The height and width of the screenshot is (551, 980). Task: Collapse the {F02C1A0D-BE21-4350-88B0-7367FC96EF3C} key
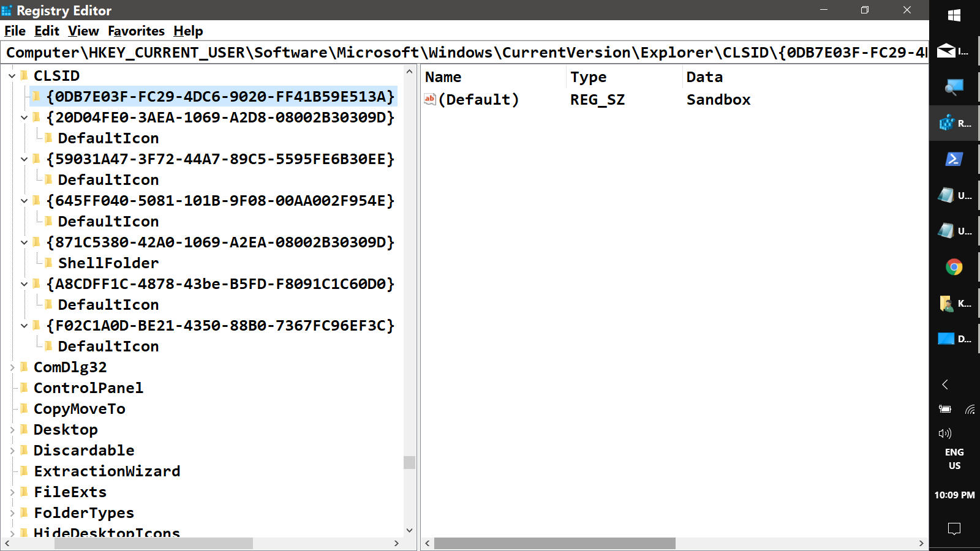tap(24, 326)
